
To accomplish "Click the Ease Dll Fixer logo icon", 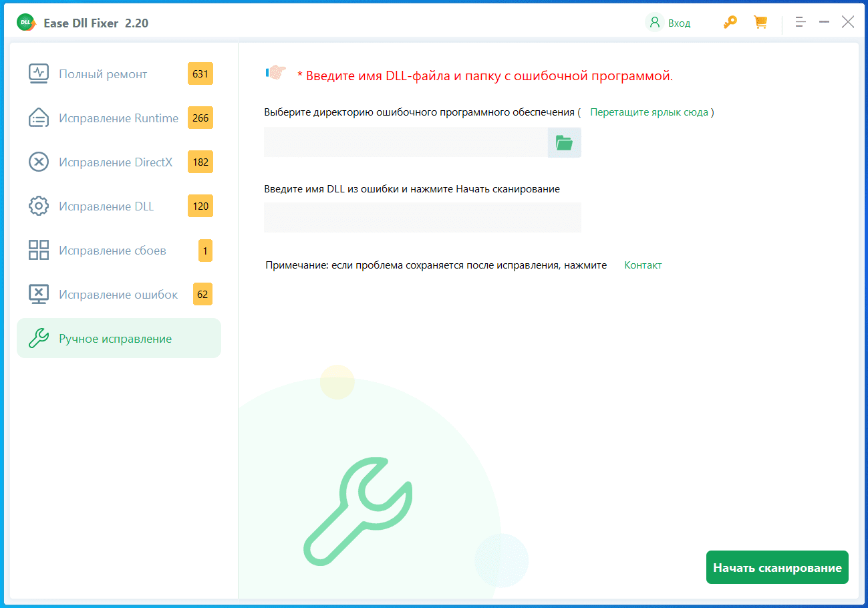I will click(x=26, y=23).
